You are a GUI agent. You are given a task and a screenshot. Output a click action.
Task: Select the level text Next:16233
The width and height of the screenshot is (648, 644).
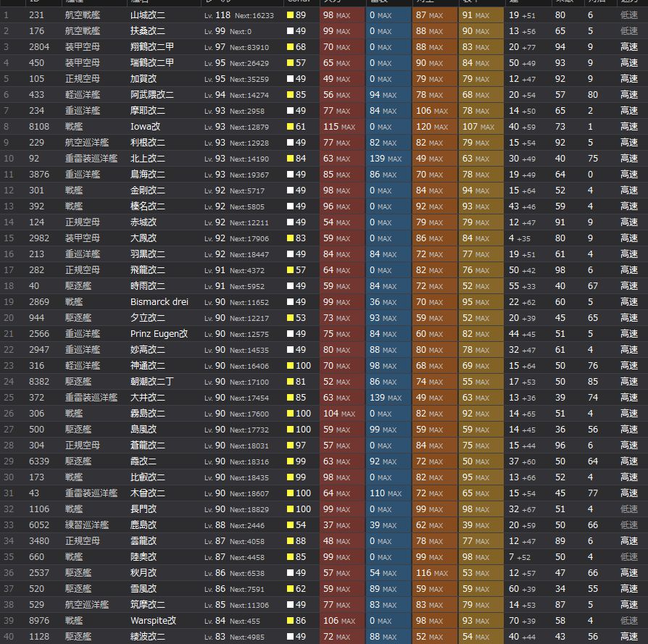pos(254,16)
